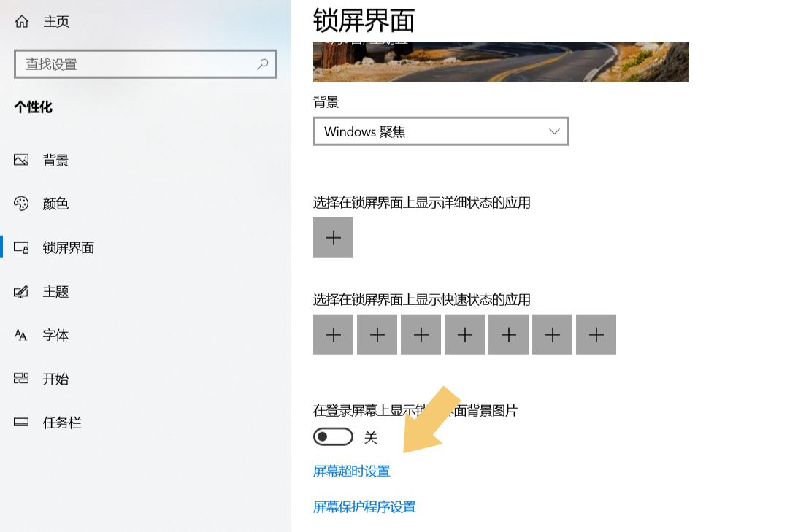Open the 主题 (Themes) settings page
This screenshot has height=532, width=798.
click(x=55, y=291)
